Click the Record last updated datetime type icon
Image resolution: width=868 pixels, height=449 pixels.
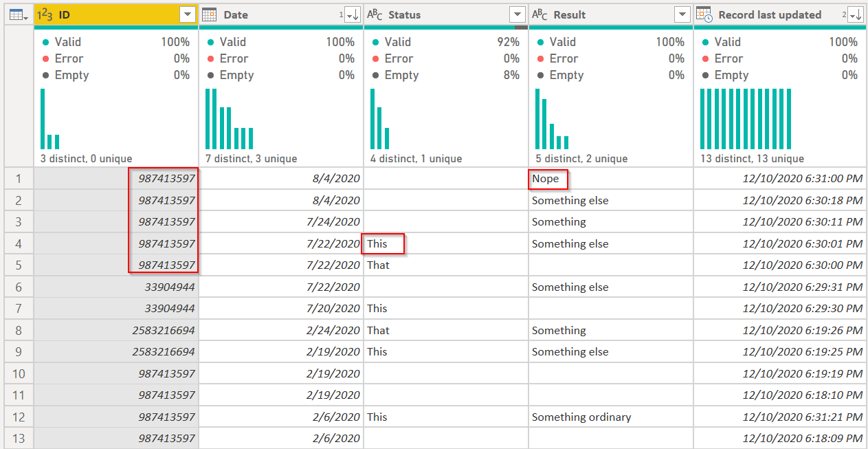tap(704, 14)
